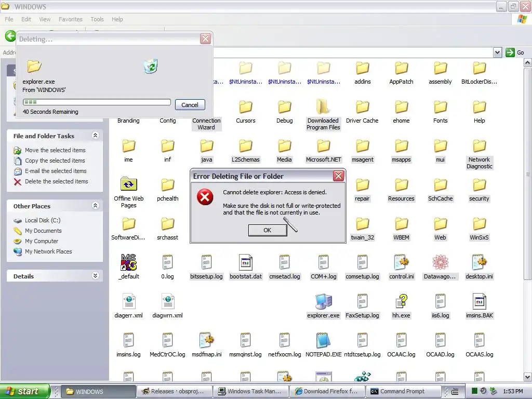Expand the Details panel
Screen dimensions: 532x399
pos(96,275)
